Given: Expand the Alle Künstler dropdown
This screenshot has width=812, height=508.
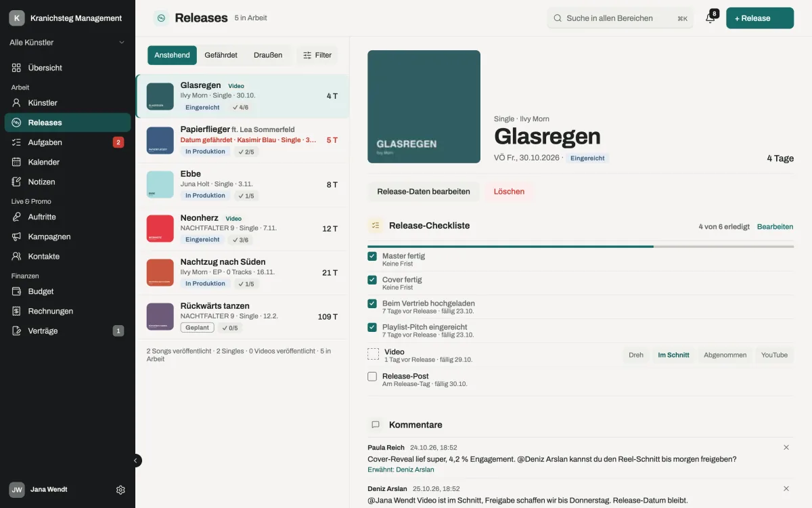Looking at the screenshot, I should point(68,43).
